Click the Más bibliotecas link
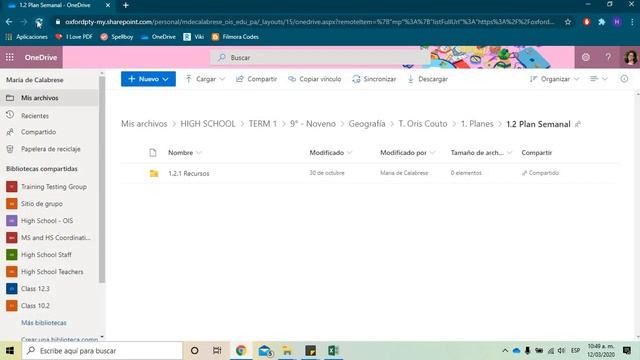This screenshot has width=640, height=360. point(44,322)
